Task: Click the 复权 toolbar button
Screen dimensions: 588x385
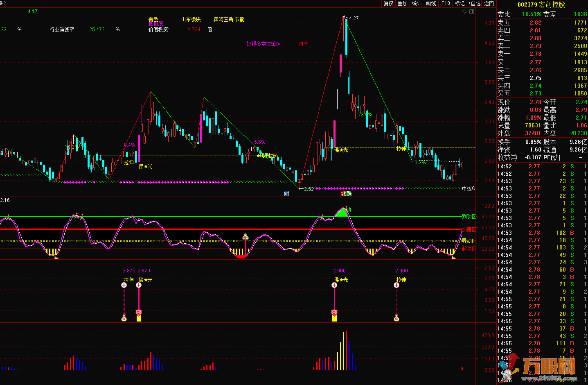Action: click(388, 3)
